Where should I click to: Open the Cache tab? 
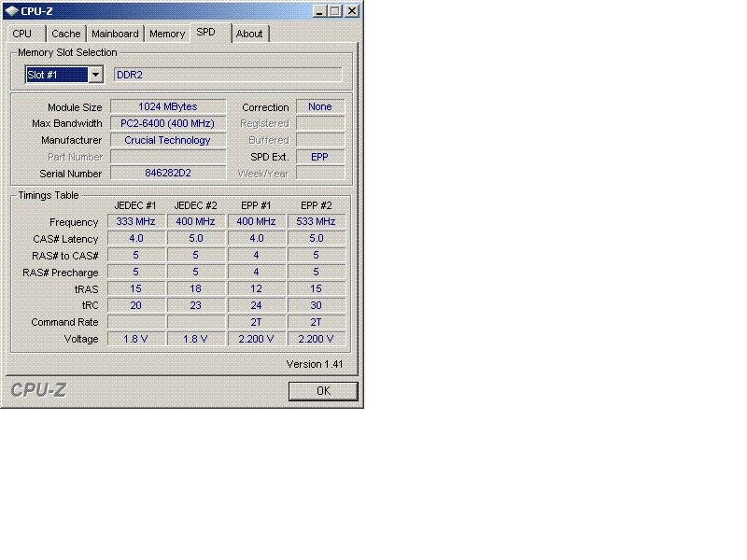[x=66, y=34]
